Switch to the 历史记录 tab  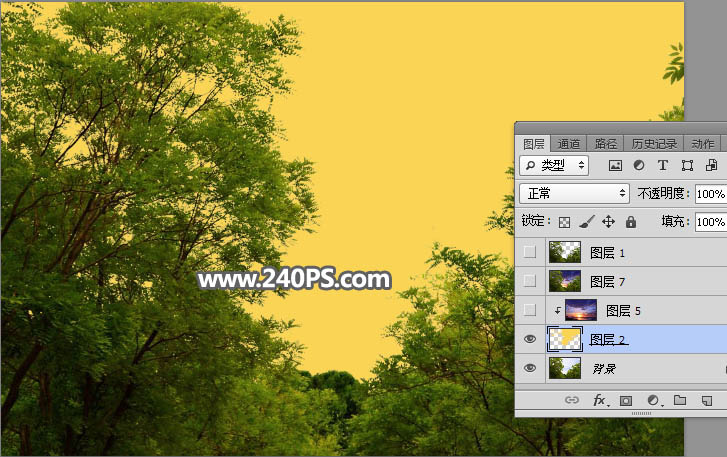pyautogui.click(x=654, y=144)
